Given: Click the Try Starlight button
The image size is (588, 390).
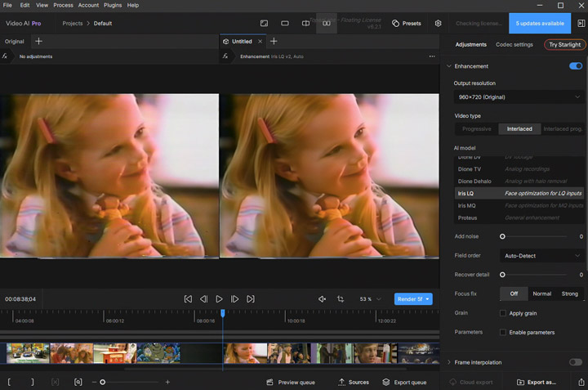Looking at the screenshot, I should [x=565, y=44].
